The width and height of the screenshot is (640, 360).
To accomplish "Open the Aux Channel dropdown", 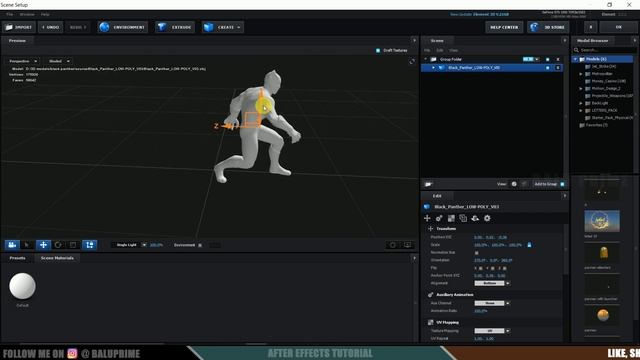I will click(x=492, y=303).
